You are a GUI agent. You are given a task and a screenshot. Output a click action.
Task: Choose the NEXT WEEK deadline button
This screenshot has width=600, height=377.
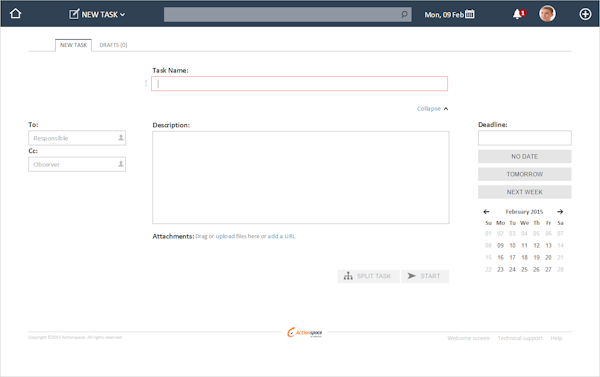pos(525,192)
